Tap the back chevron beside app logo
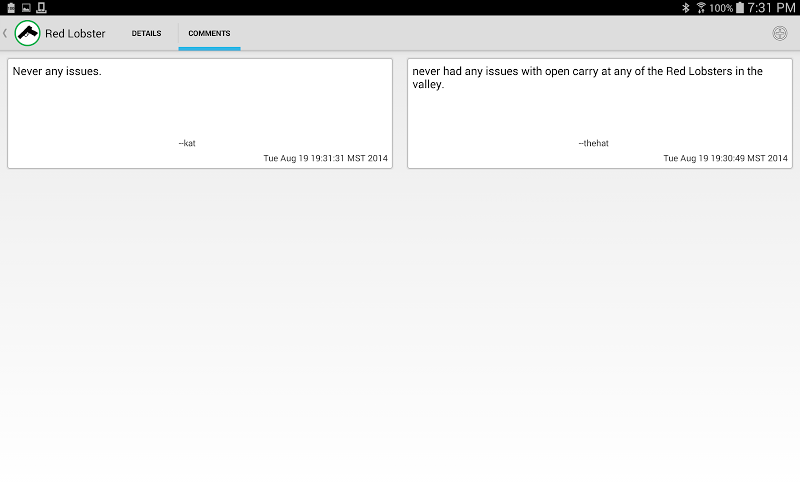 tap(5, 33)
